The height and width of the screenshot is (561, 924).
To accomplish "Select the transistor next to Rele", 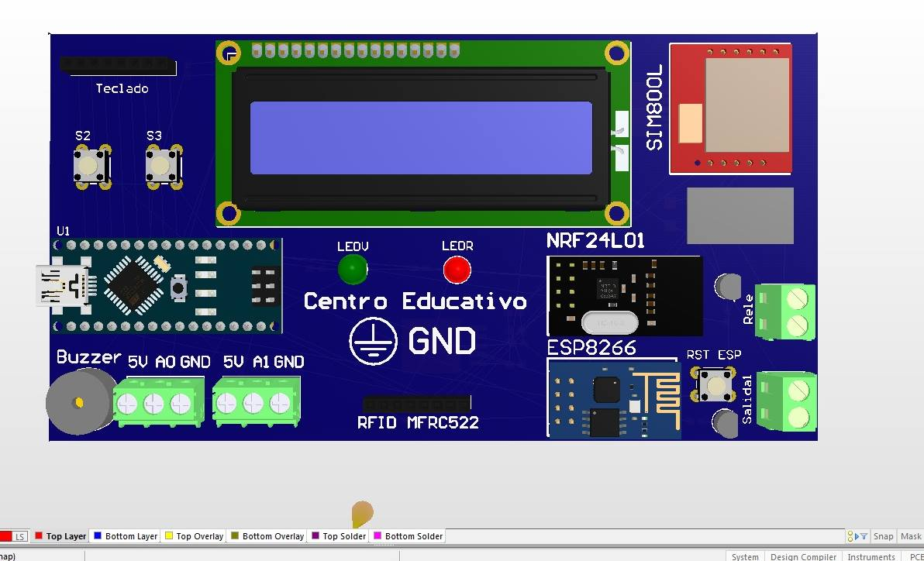I will click(728, 287).
